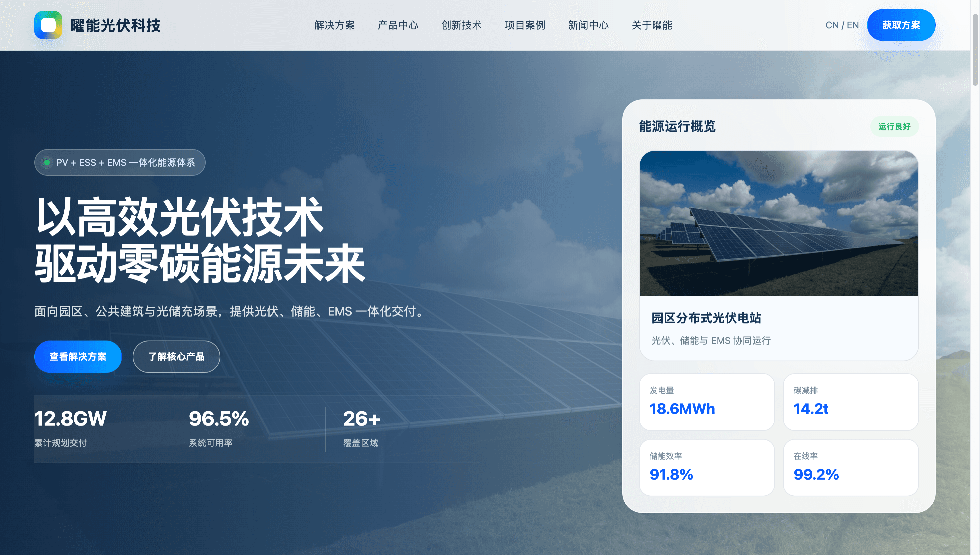Click the 系统可用率 label
Image resolution: width=980 pixels, height=555 pixels.
point(211,443)
